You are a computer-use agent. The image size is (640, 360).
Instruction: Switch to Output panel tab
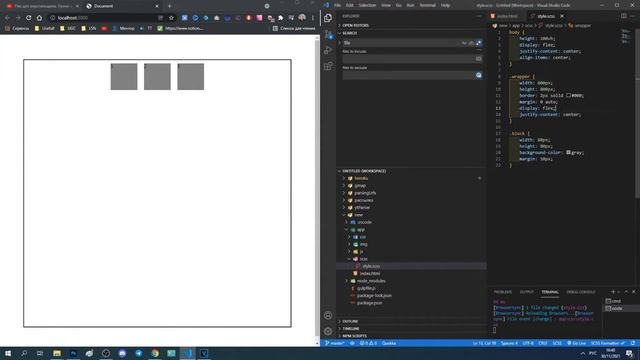(527, 292)
